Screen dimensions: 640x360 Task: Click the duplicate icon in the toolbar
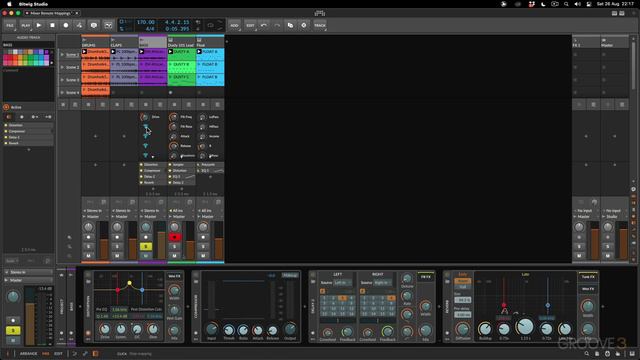pyautogui.click(x=290, y=25)
